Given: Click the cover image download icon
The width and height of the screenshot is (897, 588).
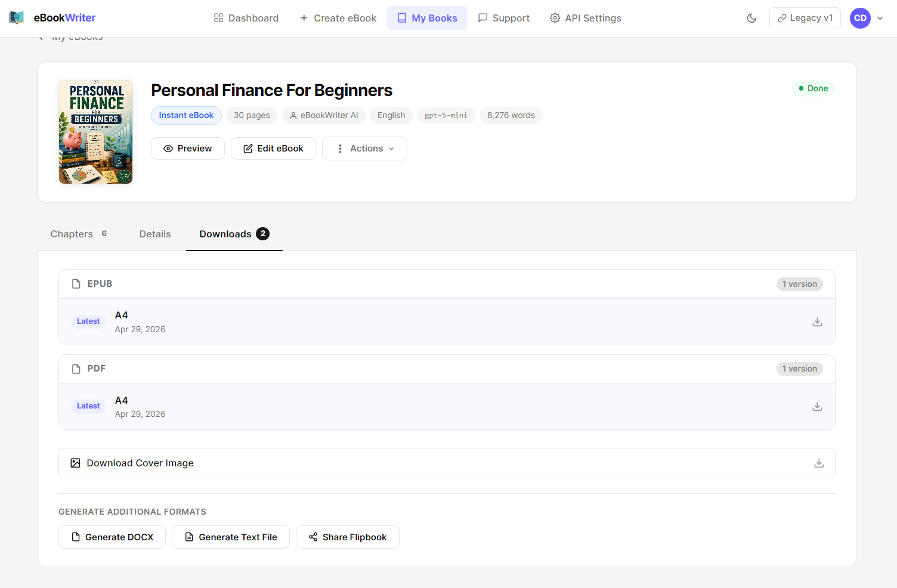Looking at the screenshot, I should [819, 463].
